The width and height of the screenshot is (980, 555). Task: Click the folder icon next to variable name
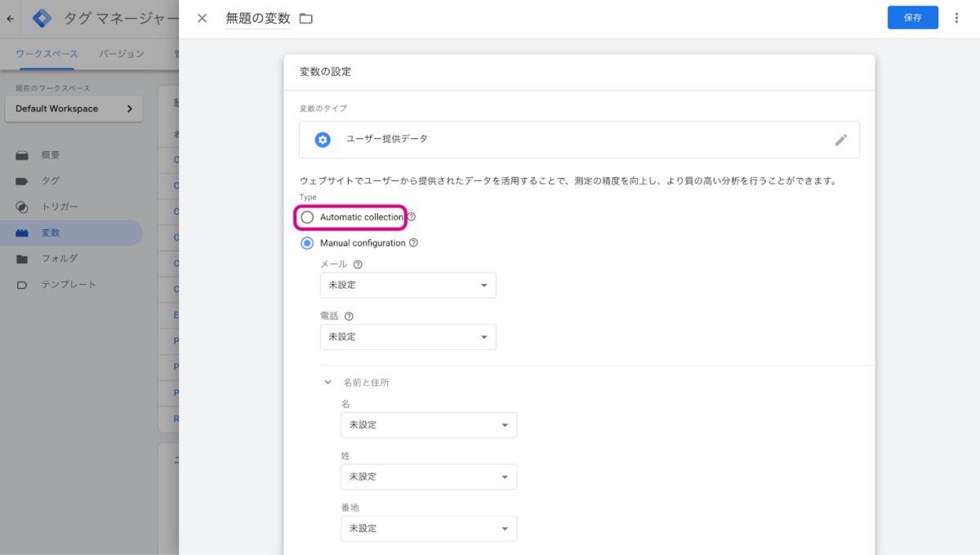point(306,18)
